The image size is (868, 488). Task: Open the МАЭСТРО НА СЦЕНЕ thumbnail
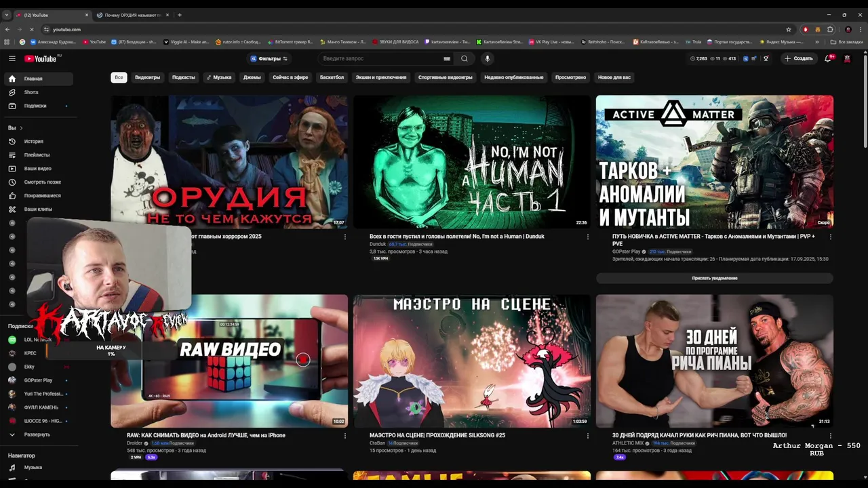click(x=472, y=361)
